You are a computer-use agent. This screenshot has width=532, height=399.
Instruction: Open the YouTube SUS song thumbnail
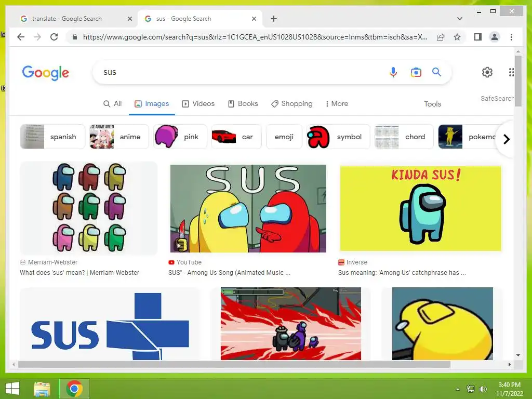click(x=248, y=208)
